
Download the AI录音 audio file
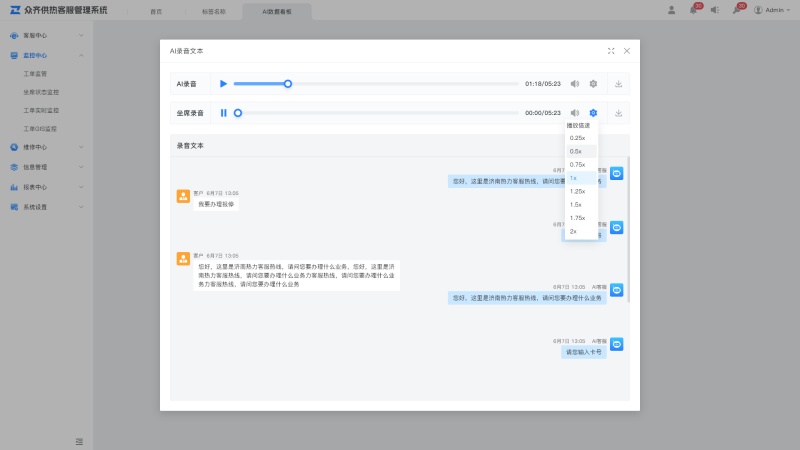[x=619, y=84]
